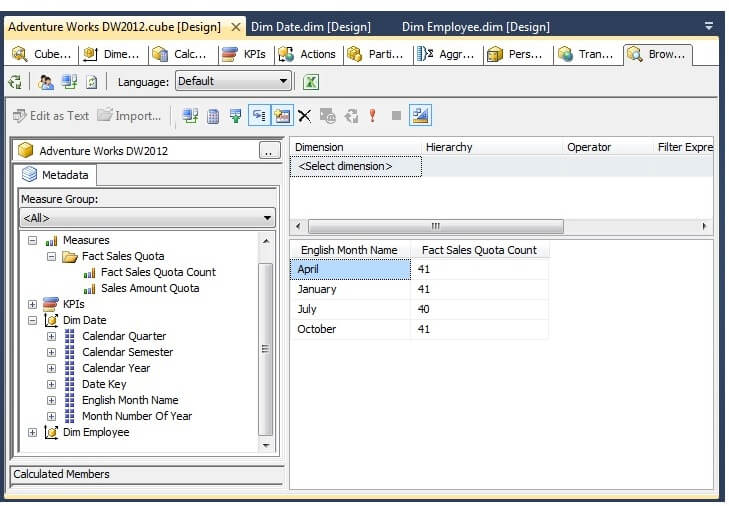Click the Edit as Text button
This screenshot has width=729, height=506.
coord(51,116)
